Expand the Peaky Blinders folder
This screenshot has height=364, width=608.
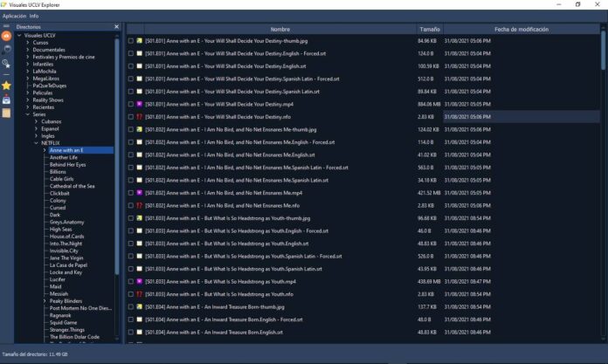45,301
